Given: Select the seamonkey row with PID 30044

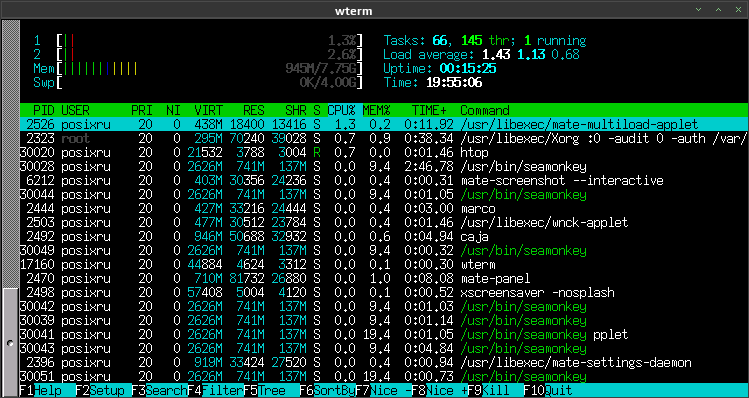Looking at the screenshot, I should pos(384,194).
